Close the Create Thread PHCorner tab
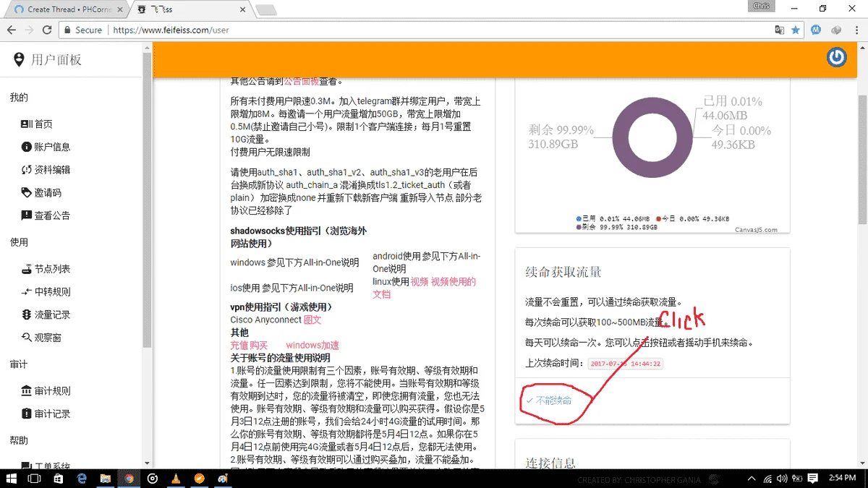 point(120,9)
